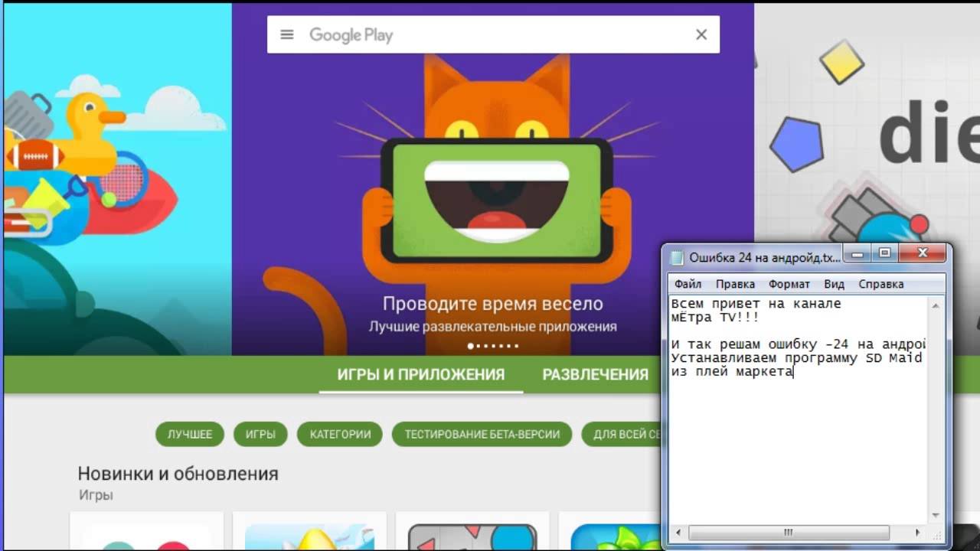Click Notepad's horizontal scrollbar right arrow
Viewport: 980px width, 551px height.
coord(918,532)
